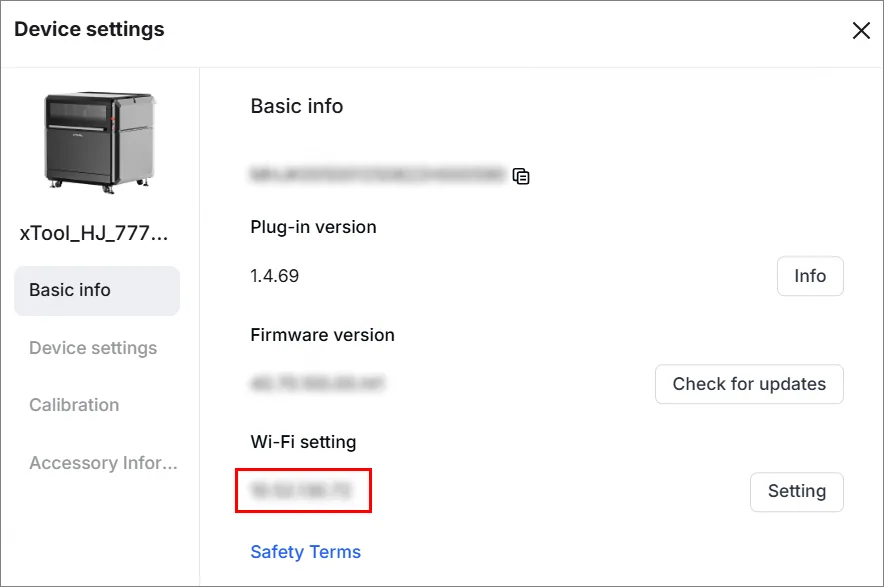Open Wi-Fi Setting button
The image size is (884, 587).
click(797, 492)
